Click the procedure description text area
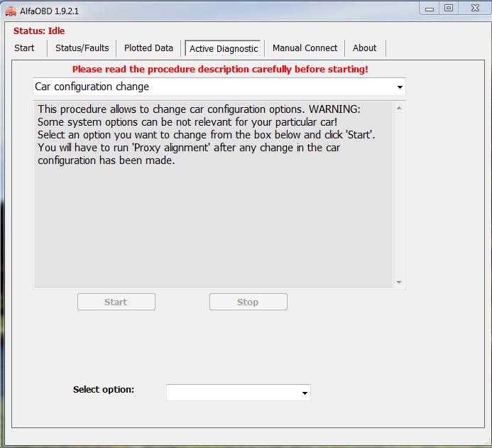Screen dimensions: 492x448 (x=214, y=195)
